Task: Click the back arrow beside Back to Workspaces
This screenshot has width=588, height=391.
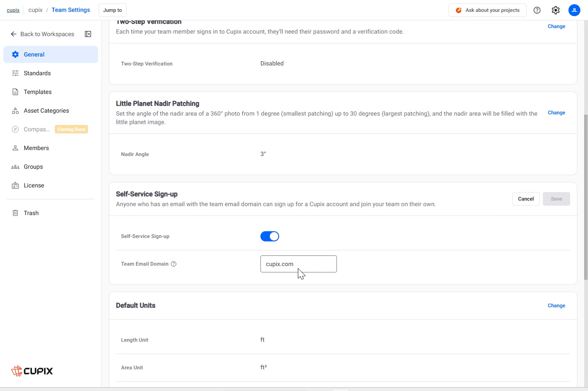Action: 14,34
